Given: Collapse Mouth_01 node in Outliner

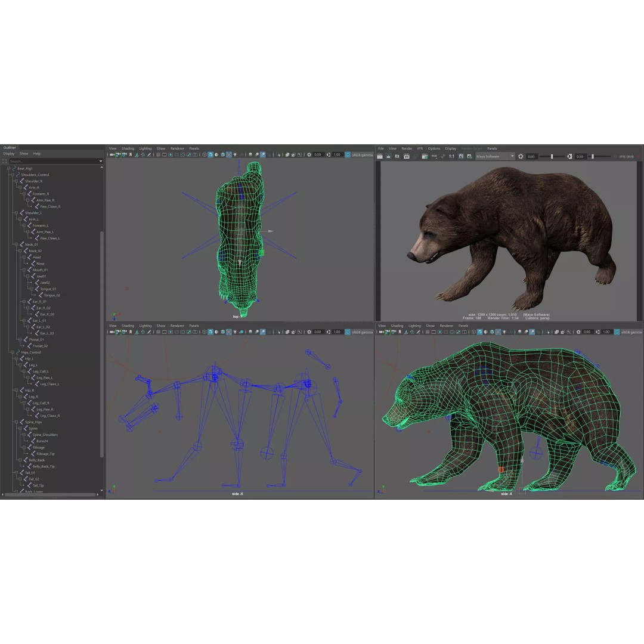Looking at the screenshot, I should (24, 270).
